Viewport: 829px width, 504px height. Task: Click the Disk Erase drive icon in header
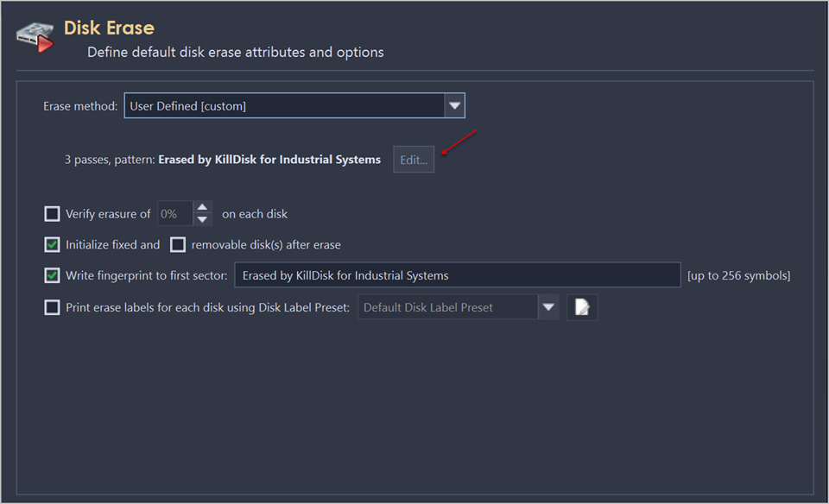pos(35,36)
